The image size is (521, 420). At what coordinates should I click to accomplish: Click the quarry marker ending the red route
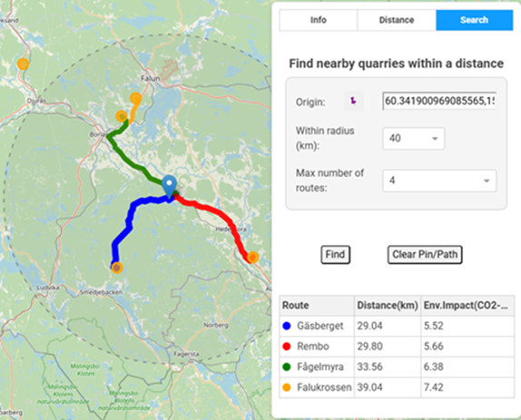253,257
